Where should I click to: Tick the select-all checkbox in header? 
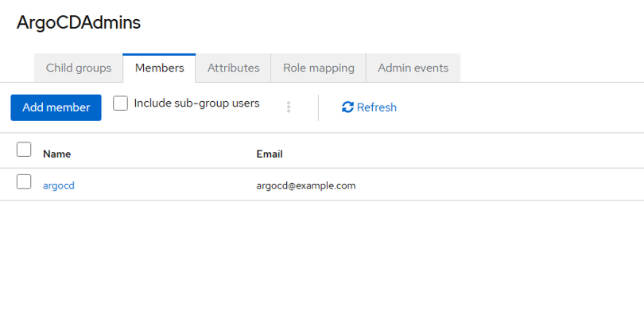[x=24, y=149]
